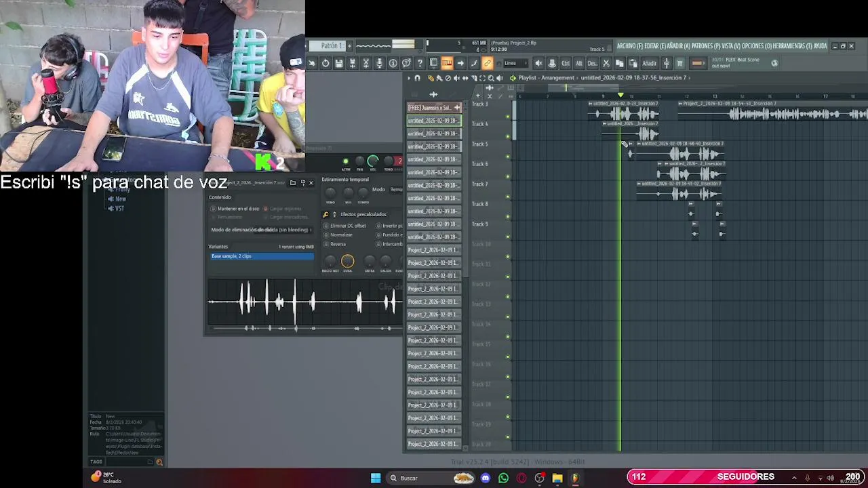Select FREE Juanssin clip in picker
868x488 pixels.
(x=434, y=108)
